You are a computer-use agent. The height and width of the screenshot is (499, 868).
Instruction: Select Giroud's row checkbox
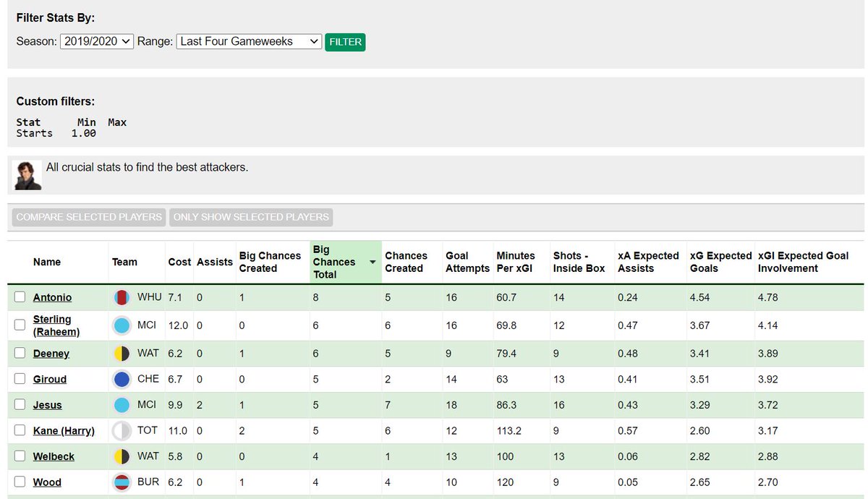coord(20,379)
